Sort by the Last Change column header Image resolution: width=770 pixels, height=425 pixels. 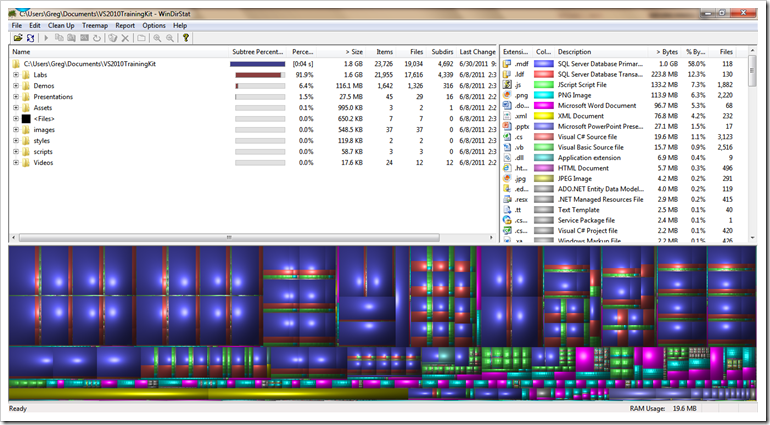coord(477,52)
